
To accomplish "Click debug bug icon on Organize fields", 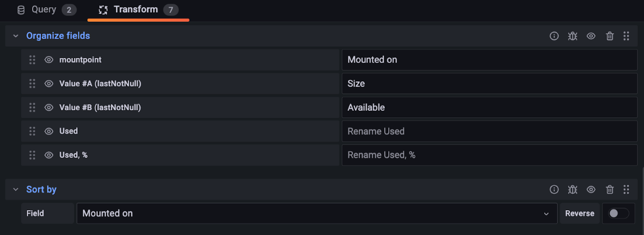I will point(573,36).
